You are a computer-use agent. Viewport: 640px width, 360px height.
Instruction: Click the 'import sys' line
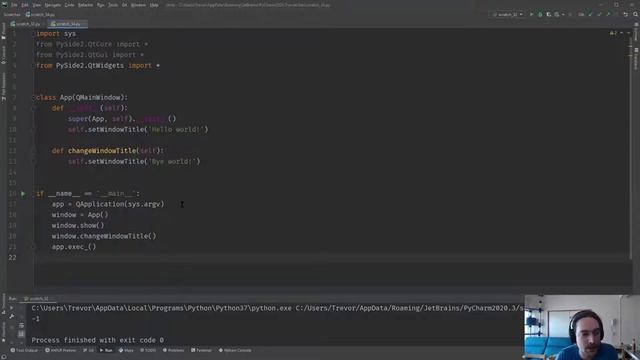pyautogui.click(x=56, y=33)
